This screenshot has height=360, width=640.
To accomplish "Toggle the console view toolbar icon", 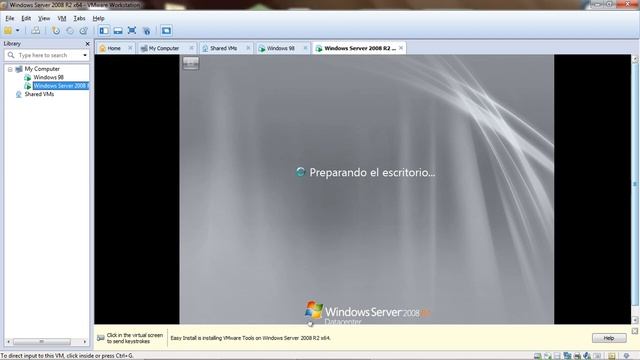I will (x=166, y=30).
